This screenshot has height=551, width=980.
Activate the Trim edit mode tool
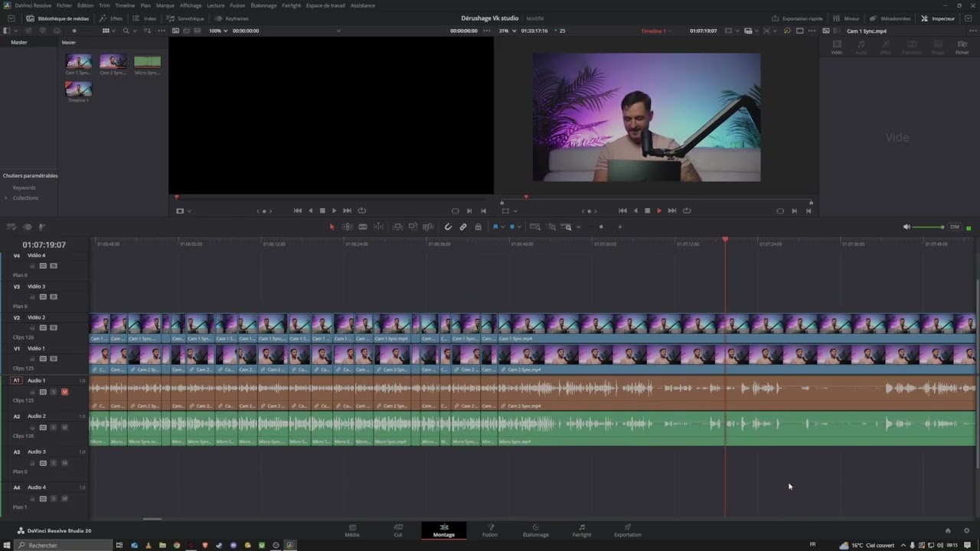point(347,227)
